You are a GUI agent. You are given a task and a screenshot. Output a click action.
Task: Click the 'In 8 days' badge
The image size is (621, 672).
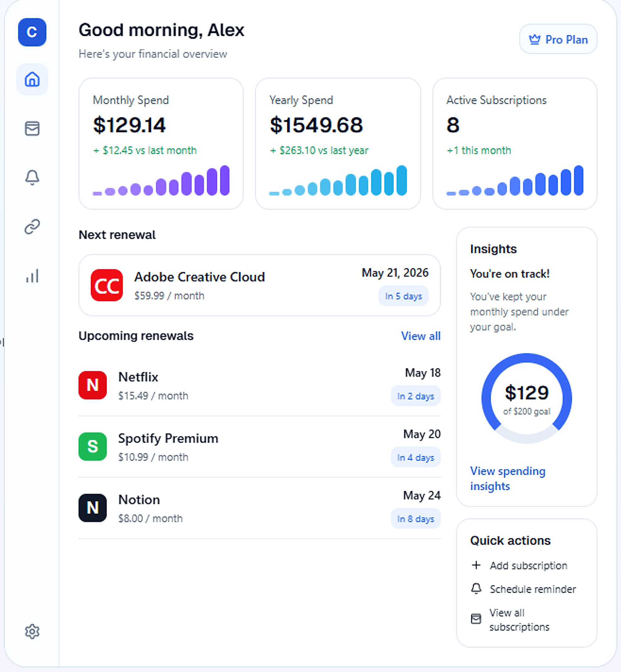point(416,519)
